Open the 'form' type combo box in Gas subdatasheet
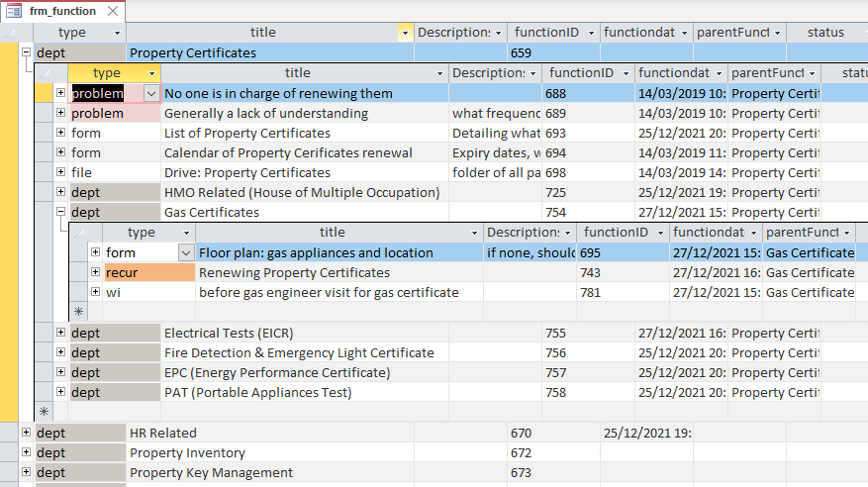 (x=185, y=253)
